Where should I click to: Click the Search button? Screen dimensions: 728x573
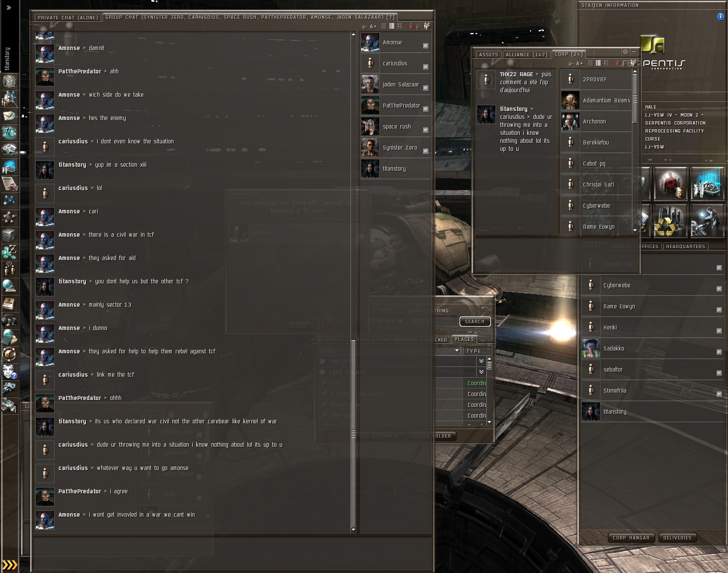click(x=475, y=321)
